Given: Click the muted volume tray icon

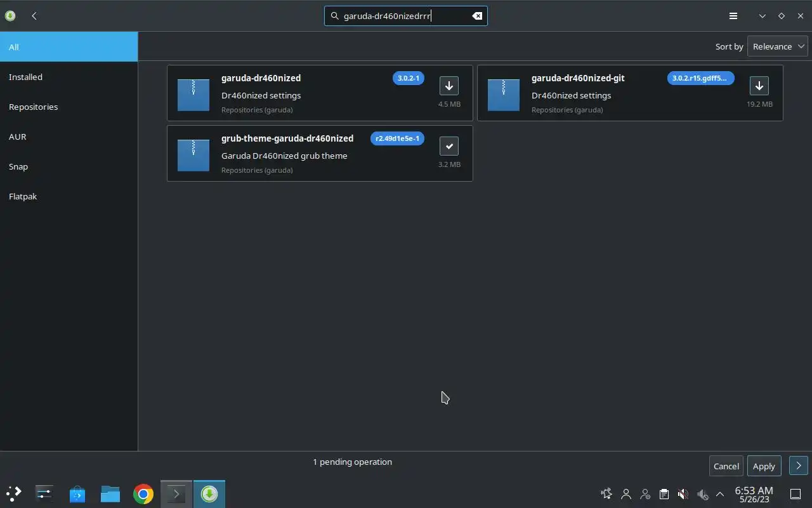Looking at the screenshot, I should coord(683,493).
